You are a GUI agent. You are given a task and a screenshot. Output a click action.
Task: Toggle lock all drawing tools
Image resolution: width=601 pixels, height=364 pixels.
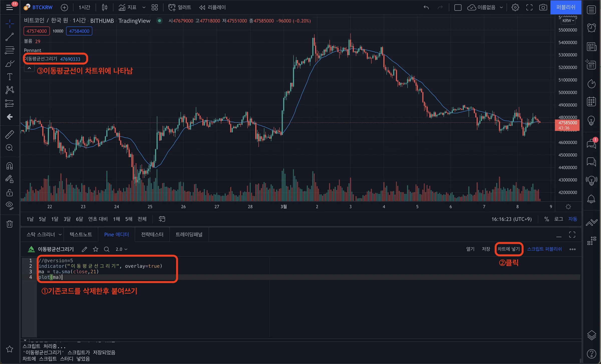pos(10,192)
